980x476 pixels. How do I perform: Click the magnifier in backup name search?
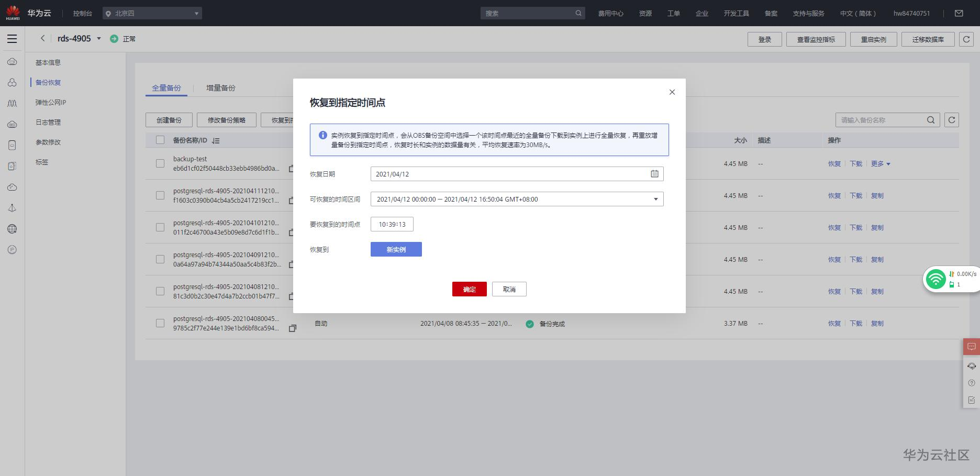pos(931,120)
